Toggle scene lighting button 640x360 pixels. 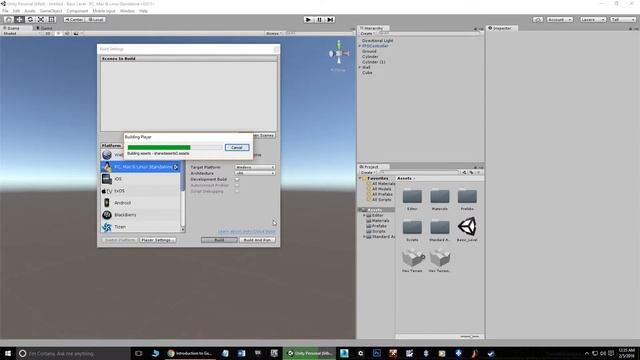click(x=58, y=33)
